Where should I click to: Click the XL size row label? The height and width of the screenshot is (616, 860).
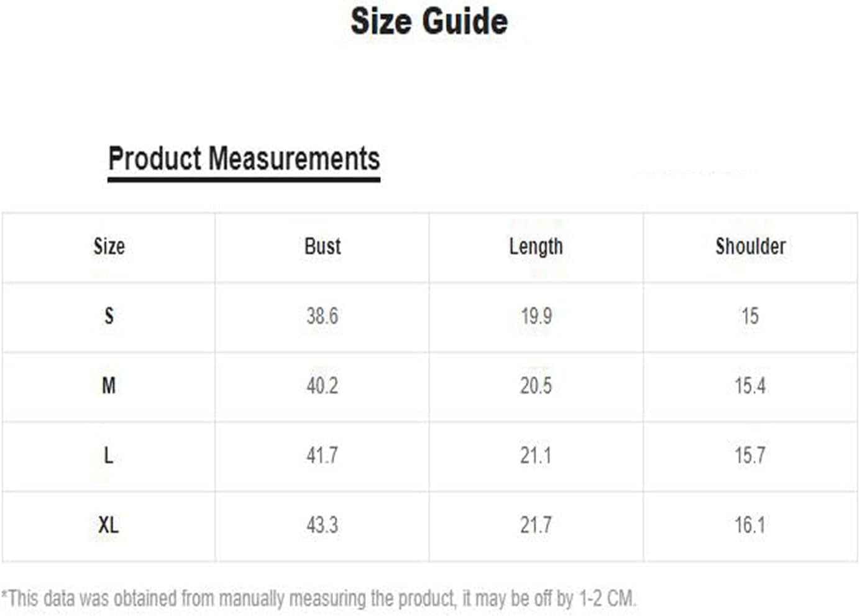pos(109,525)
